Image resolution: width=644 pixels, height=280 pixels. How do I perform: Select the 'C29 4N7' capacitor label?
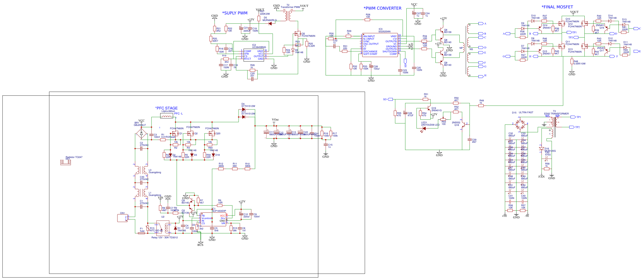[x=474, y=141]
